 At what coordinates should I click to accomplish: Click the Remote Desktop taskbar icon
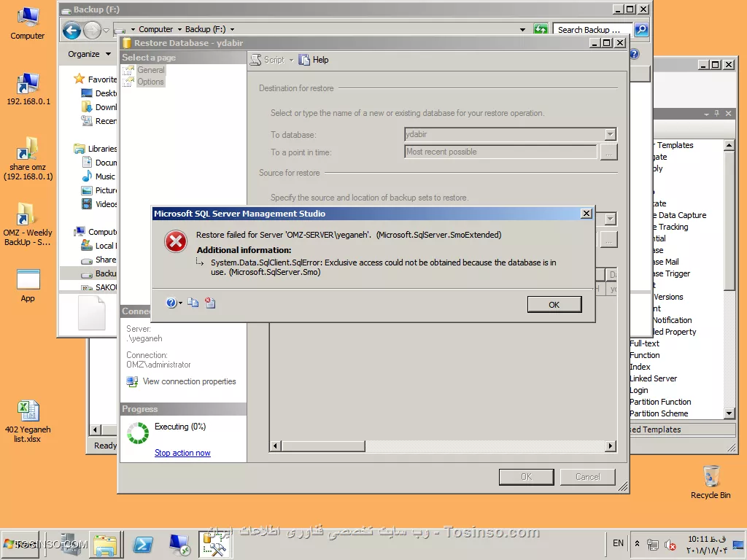179,544
